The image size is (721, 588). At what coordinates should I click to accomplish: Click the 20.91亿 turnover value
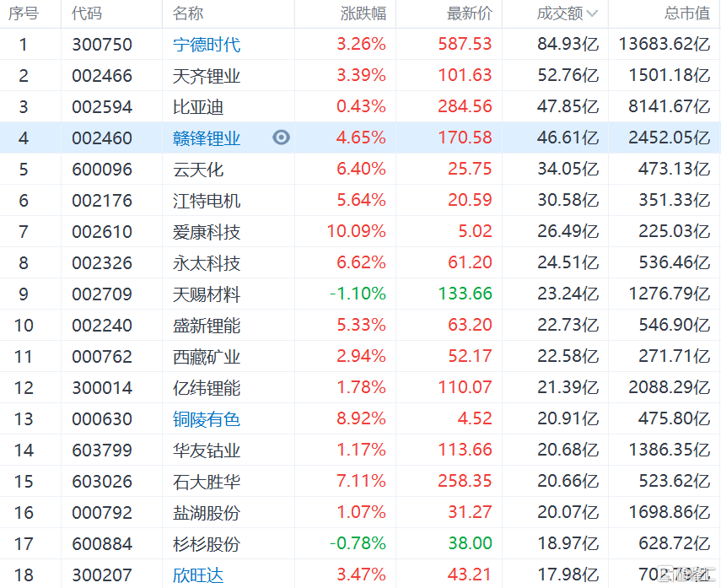568,418
